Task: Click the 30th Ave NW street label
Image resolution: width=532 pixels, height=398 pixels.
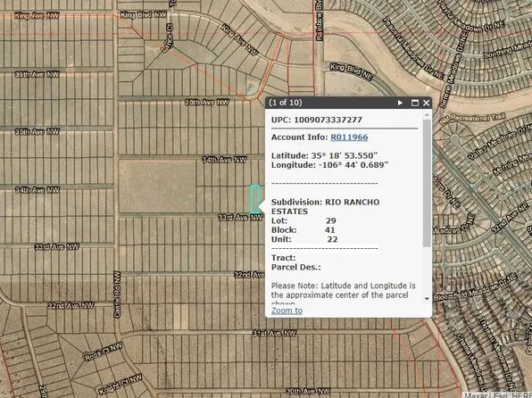Action: 308,392
